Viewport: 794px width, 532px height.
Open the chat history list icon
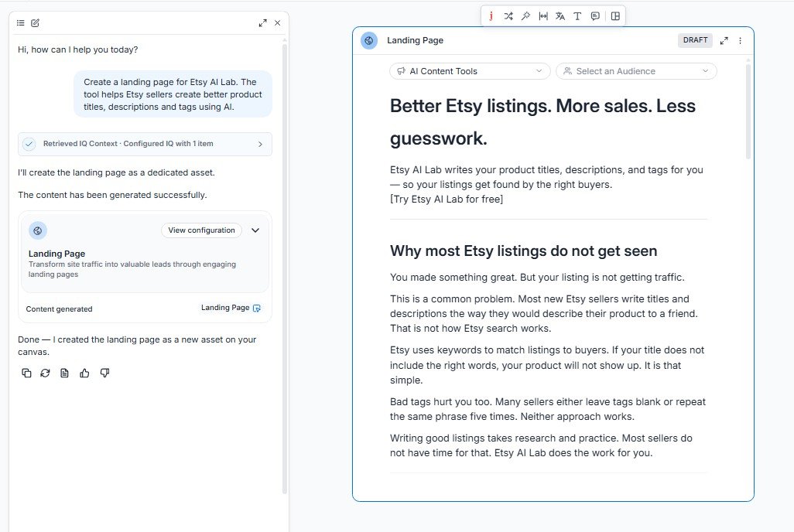coord(20,22)
